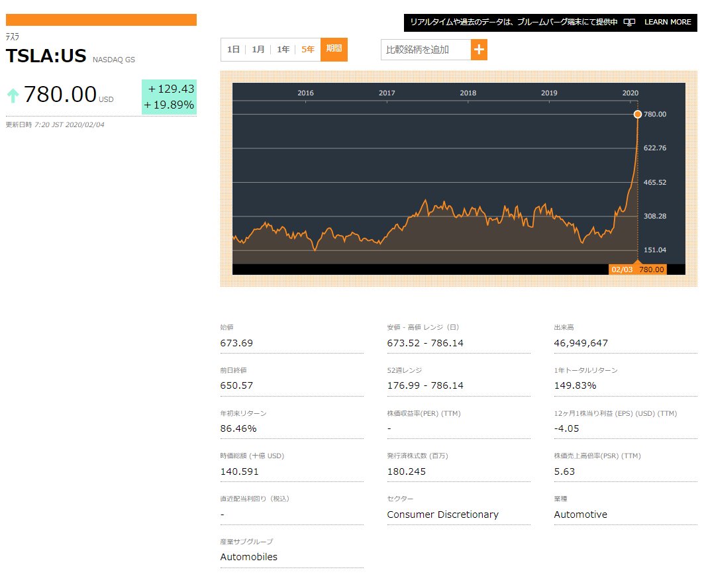This screenshot has height=588, width=702.
Task: Click the EPS value -4.05
Action: click(566, 428)
